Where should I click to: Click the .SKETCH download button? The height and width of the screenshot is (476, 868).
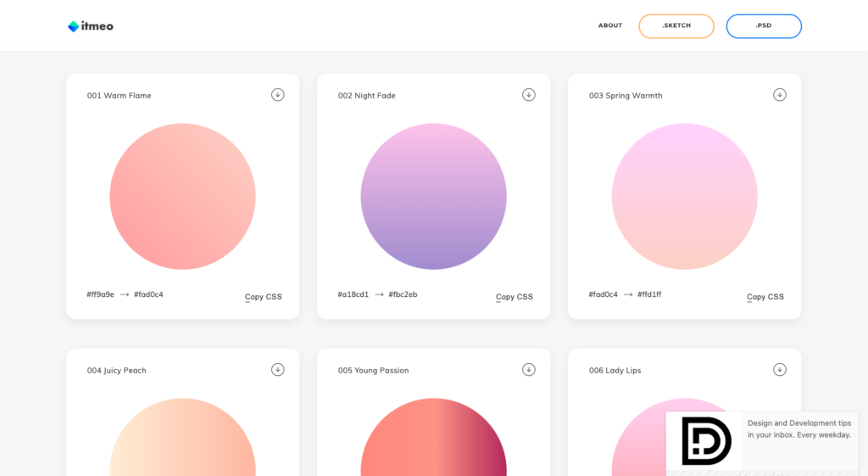(x=676, y=26)
